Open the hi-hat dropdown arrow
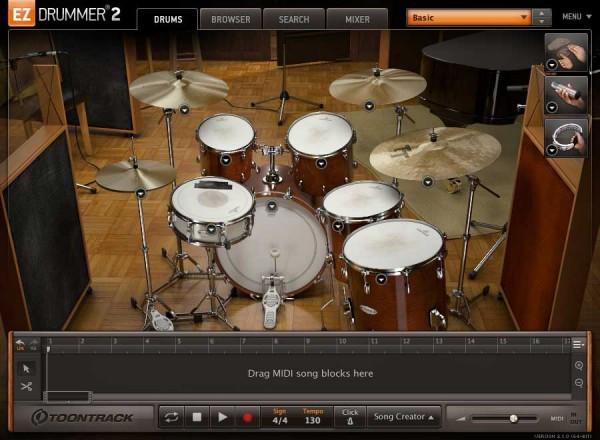Viewport: 600px width, 440px height. [x=140, y=193]
